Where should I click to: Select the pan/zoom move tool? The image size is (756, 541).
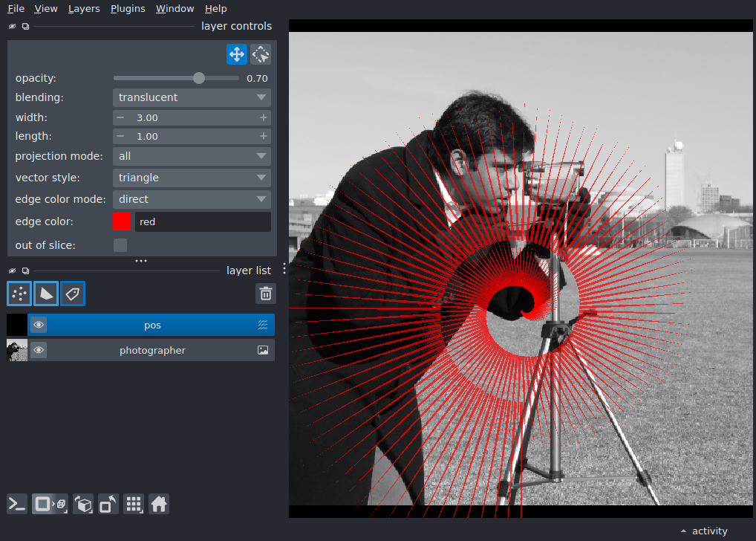coord(237,54)
